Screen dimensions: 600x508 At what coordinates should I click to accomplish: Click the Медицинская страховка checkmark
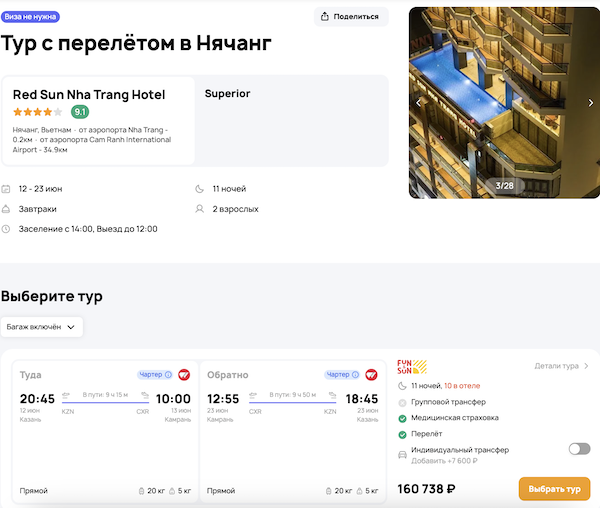(x=402, y=418)
